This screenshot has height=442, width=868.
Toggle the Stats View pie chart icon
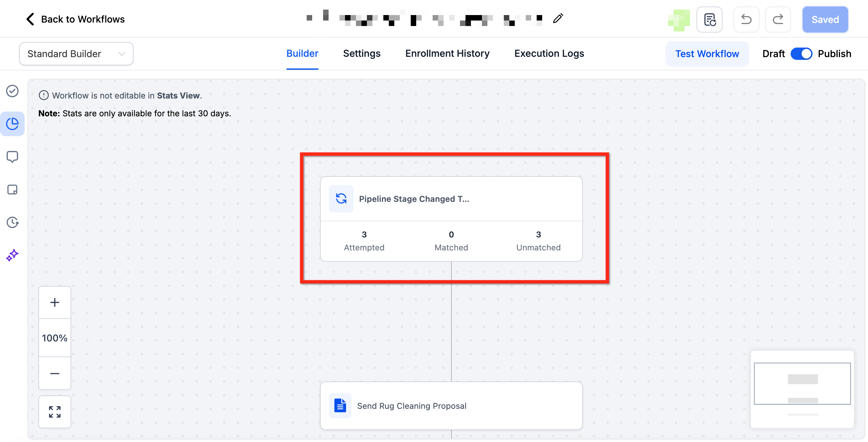[x=12, y=124]
